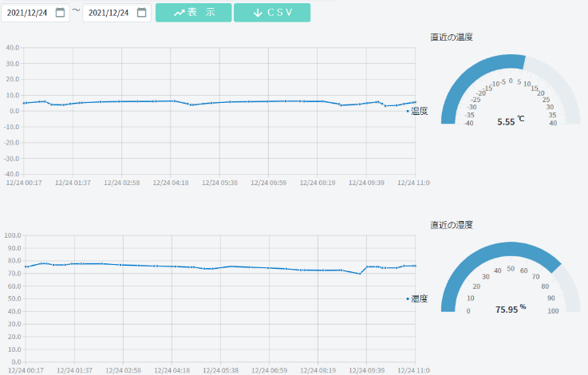Export data with the CSV button

point(272,13)
